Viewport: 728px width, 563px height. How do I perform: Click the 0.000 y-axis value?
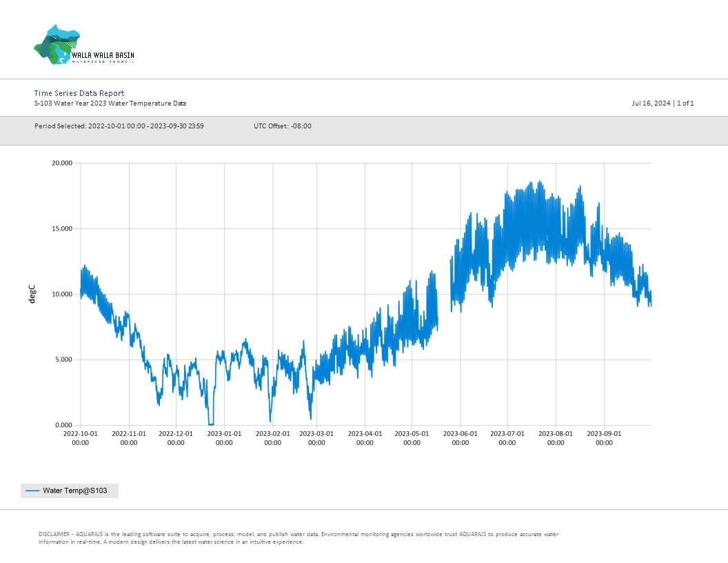click(x=64, y=425)
